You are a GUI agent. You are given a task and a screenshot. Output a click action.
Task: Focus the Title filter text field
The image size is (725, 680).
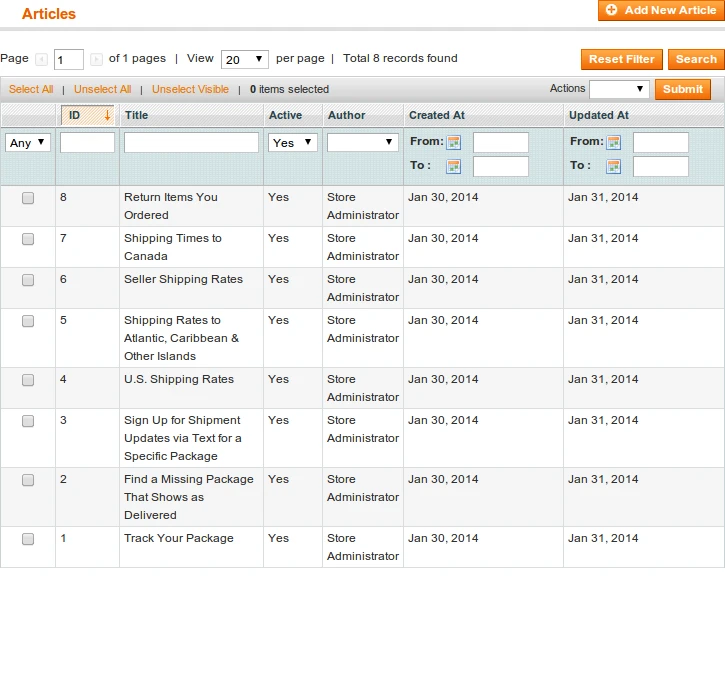191,143
